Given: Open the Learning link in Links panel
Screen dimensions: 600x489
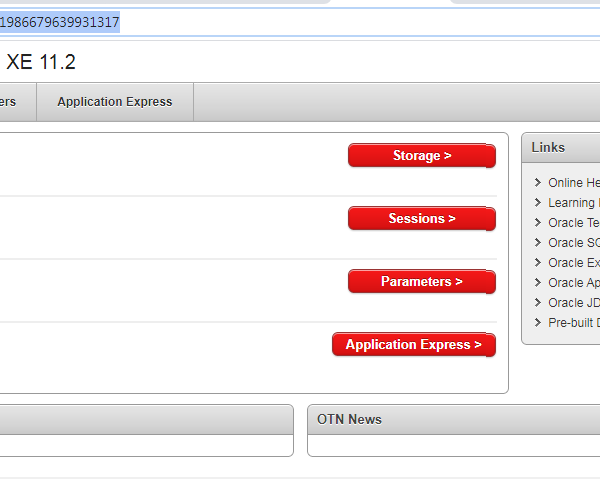Looking at the screenshot, I should 574,203.
